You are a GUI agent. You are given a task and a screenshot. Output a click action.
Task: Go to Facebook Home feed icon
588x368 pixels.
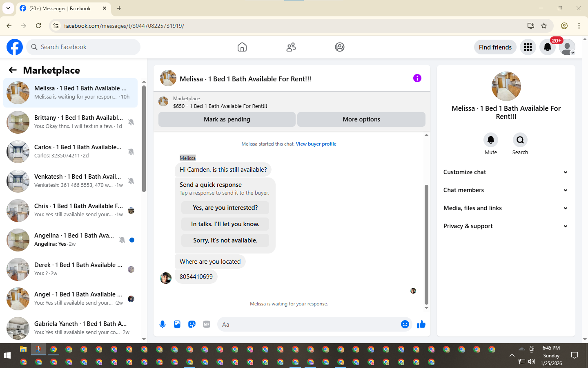pos(242,47)
